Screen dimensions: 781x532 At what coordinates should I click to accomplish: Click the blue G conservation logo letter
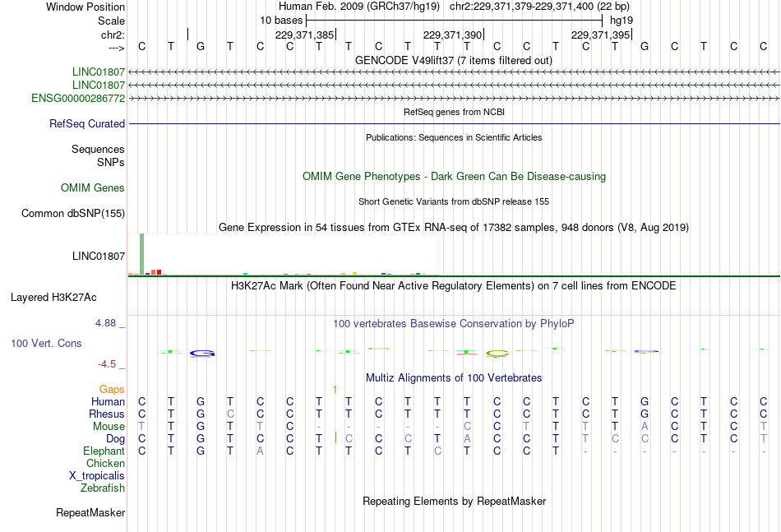(x=202, y=354)
